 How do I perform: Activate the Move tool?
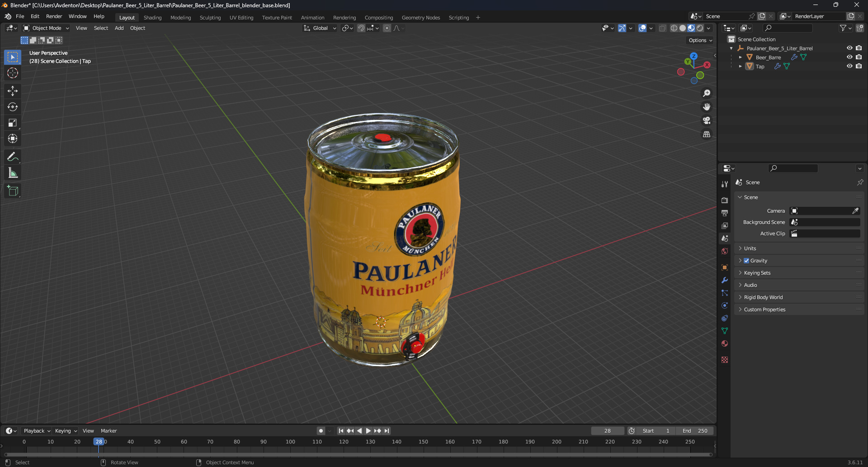[x=13, y=91]
